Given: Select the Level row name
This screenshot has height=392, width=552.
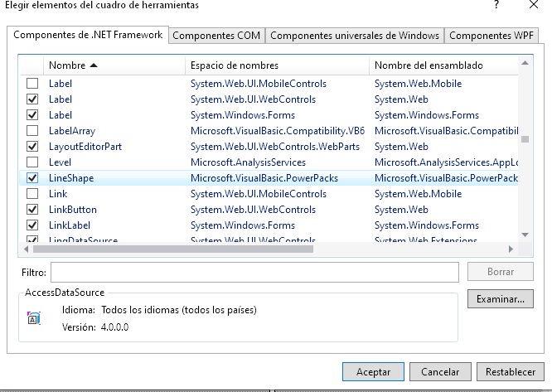Looking at the screenshot, I should (x=60, y=162).
